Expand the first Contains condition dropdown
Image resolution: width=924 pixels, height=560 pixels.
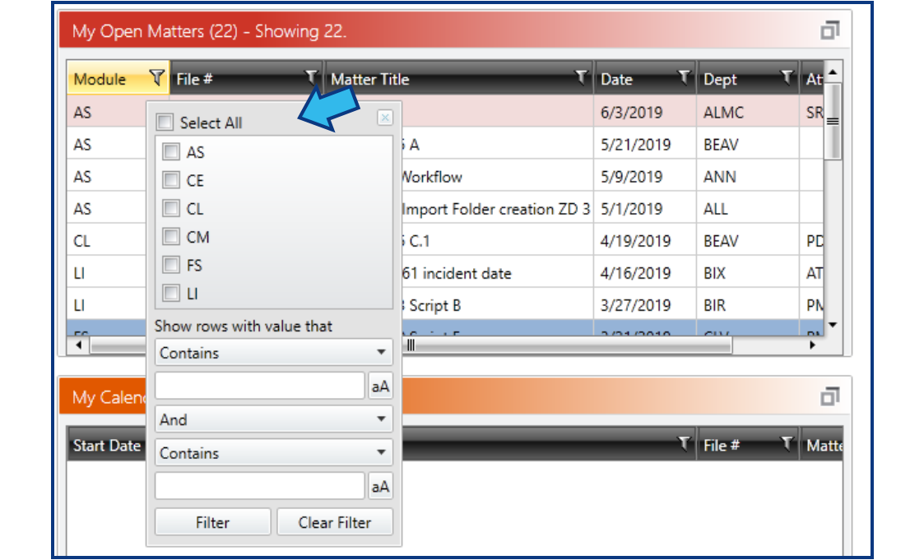pos(273,353)
